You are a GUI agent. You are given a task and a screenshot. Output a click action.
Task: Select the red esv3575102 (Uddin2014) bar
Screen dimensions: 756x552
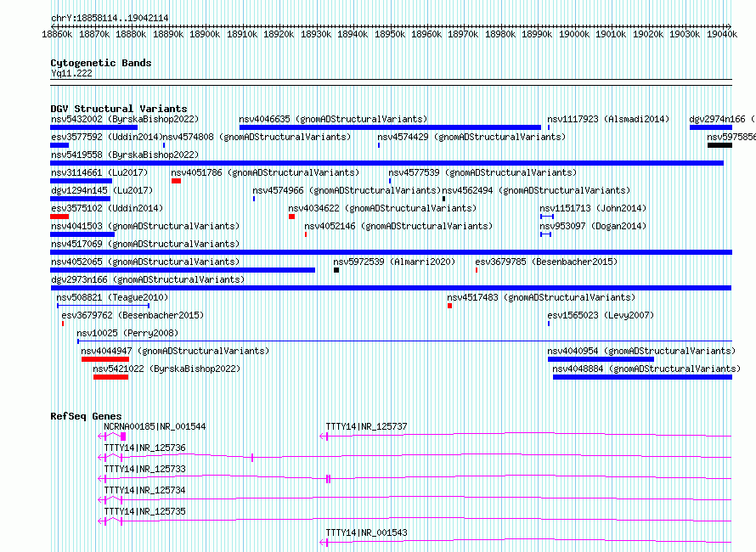(59, 217)
